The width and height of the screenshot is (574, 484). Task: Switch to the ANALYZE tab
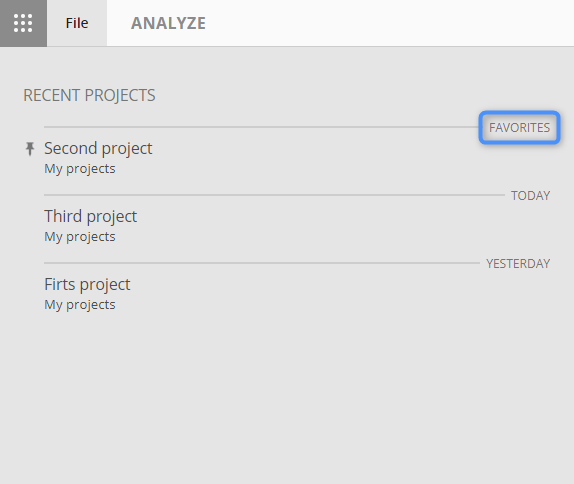pyautogui.click(x=168, y=23)
